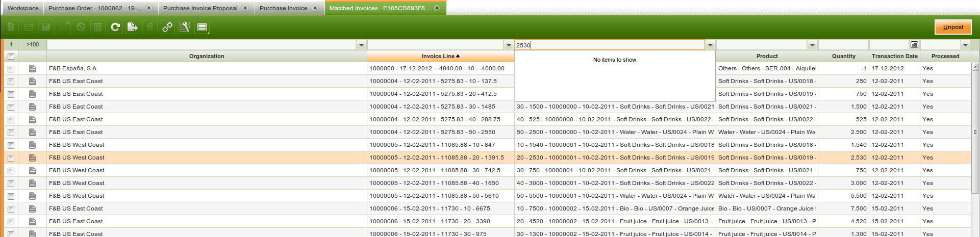Open record icon for invoice line 10000004 ending 412.5

pos(32,94)
